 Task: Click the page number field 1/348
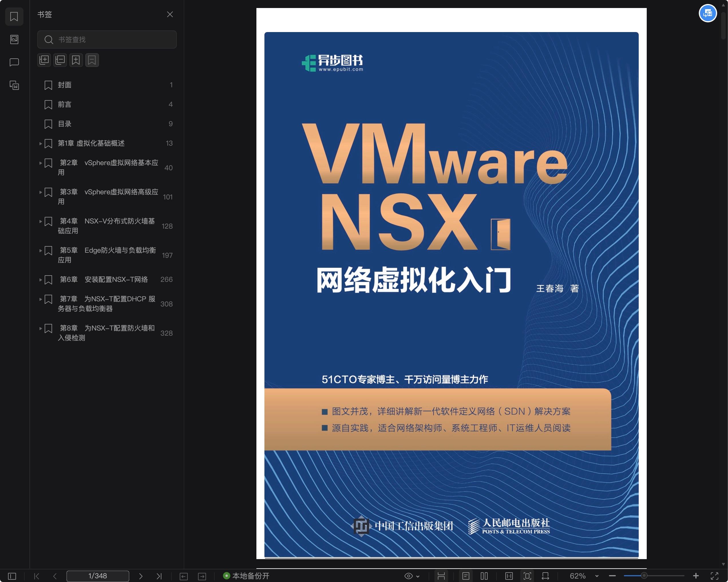point(98,576)
